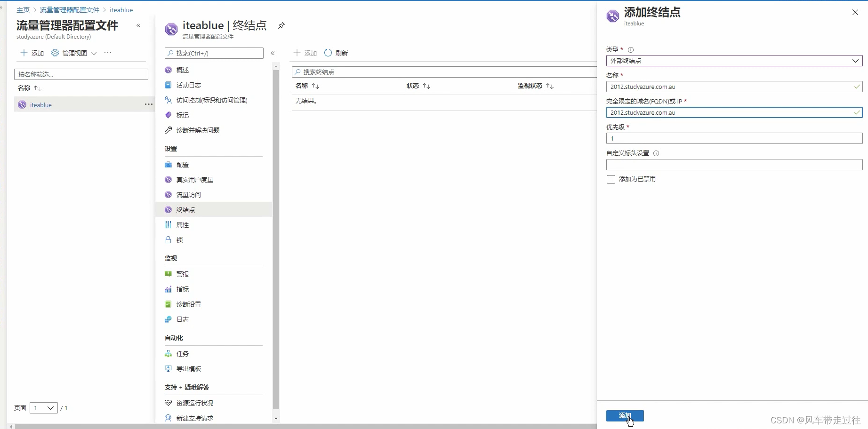The height and width of the screenshot is (429, 868).
Task: Click 添加 in profiles list toolbar
Action: point(32,53)
